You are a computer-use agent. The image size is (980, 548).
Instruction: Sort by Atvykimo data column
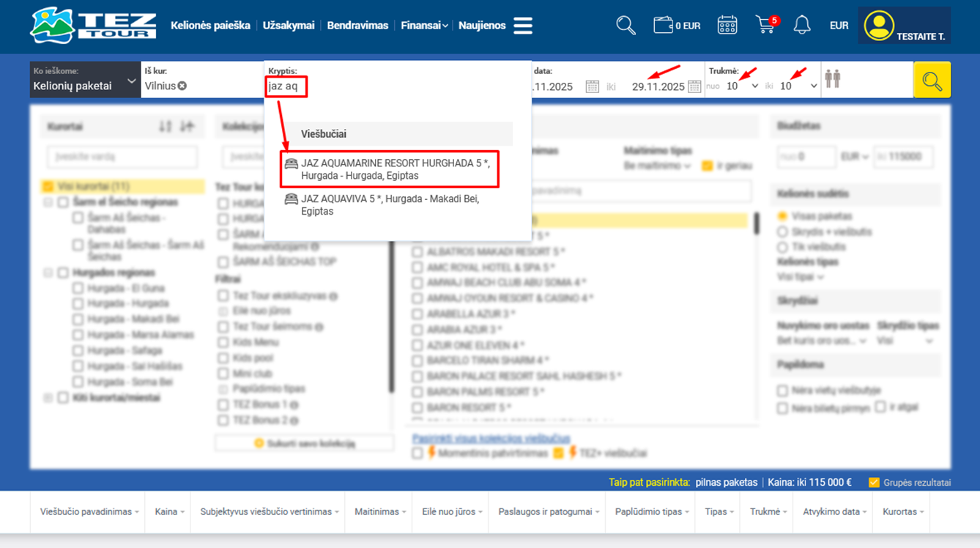[835, 511]
